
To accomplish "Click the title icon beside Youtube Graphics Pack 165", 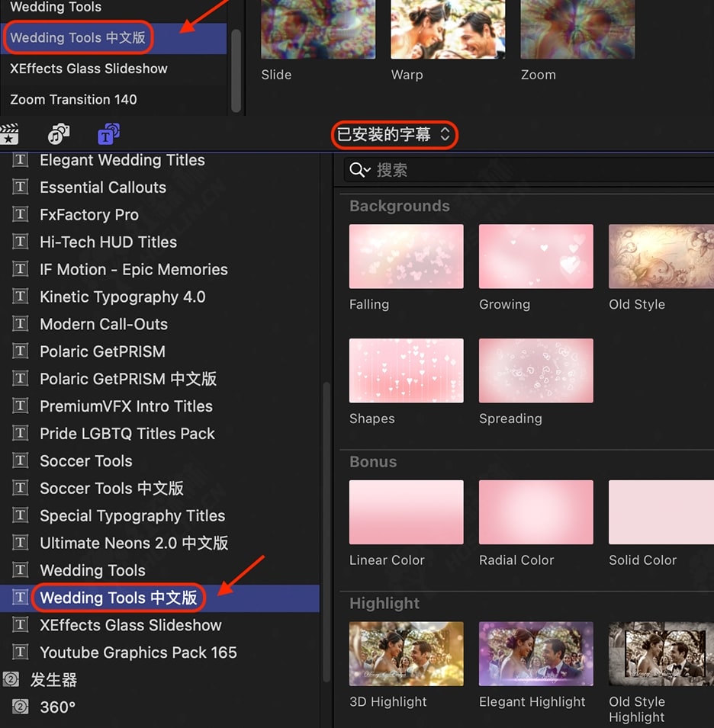I will click(20, 653).
